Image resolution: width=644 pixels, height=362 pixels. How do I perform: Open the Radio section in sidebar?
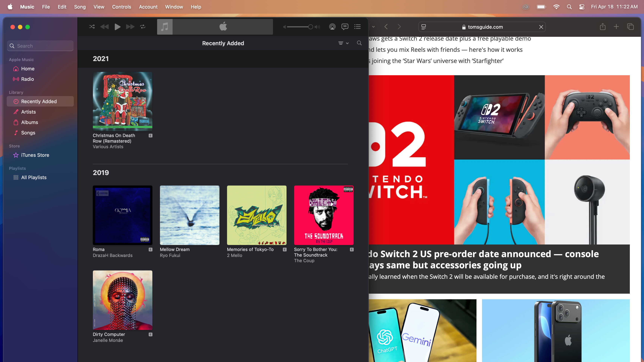pyautogui.click(x=28, y=79)
